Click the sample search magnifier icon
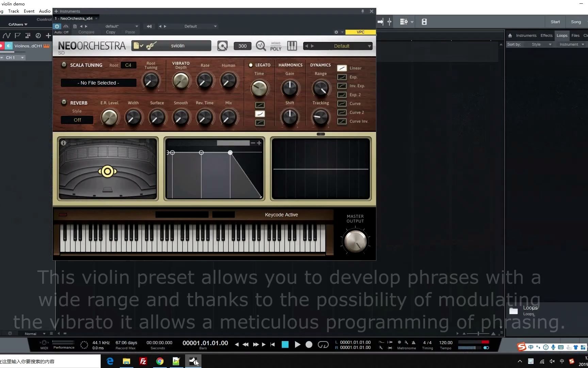 pos(223,46)
